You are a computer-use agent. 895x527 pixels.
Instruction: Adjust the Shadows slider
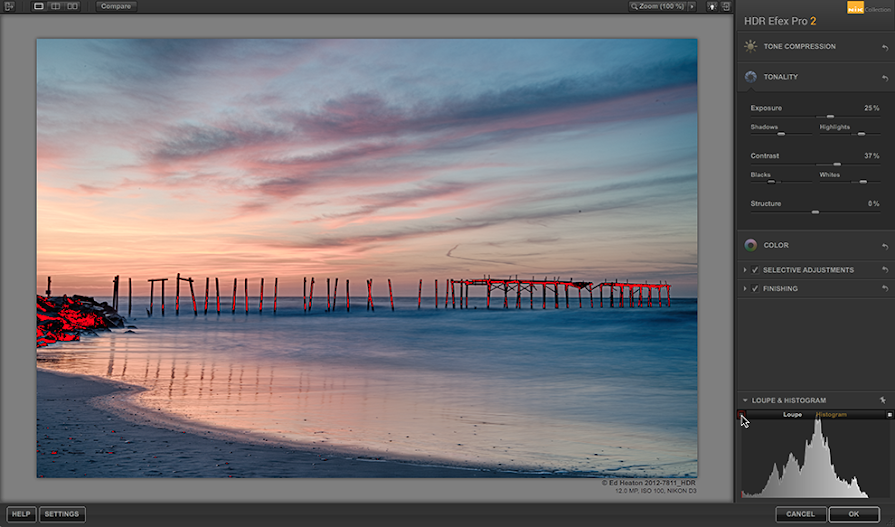click(x=781, y=134)
